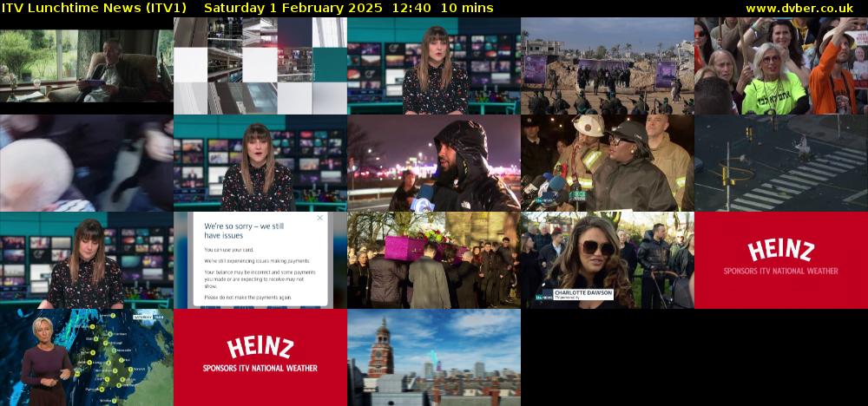The width and height of the screenshot is (868, 406).
Task: Select the ITV News title squares thumbnail
Action: click(260, 66)
